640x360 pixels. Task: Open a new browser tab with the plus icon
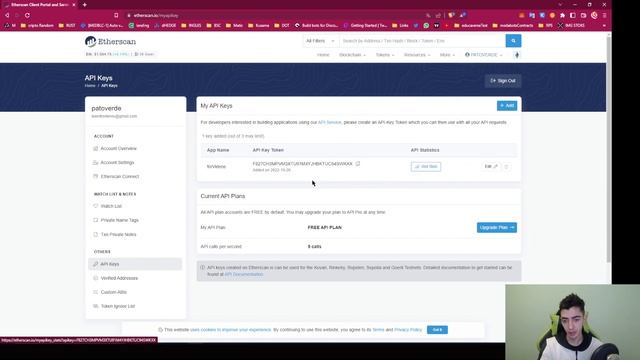(x=84, y=5)
